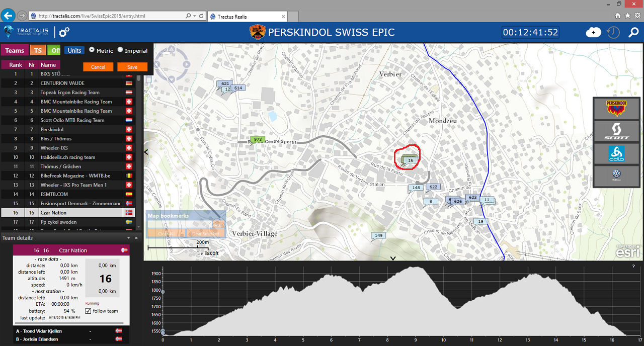644x346 pixels.
Task: Click the Save button
Action: (132, 67)
